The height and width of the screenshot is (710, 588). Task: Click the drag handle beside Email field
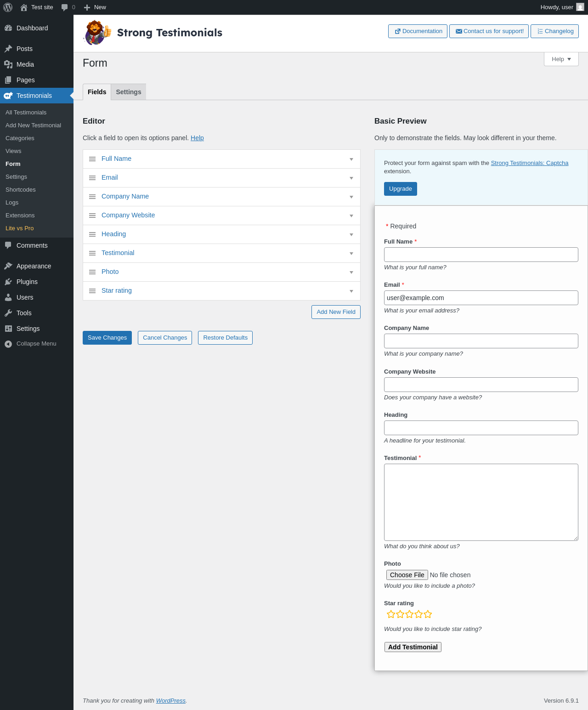coord(92,178)
